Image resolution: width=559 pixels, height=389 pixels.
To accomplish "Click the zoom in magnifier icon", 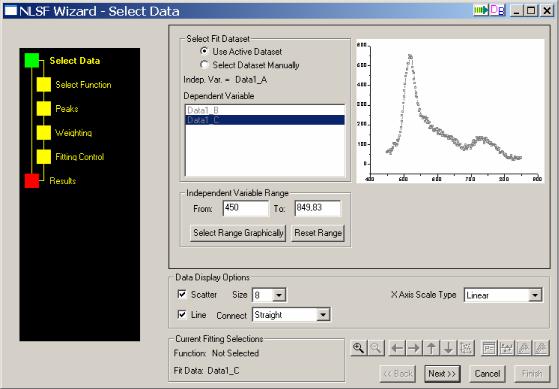I will click(359, 348).
